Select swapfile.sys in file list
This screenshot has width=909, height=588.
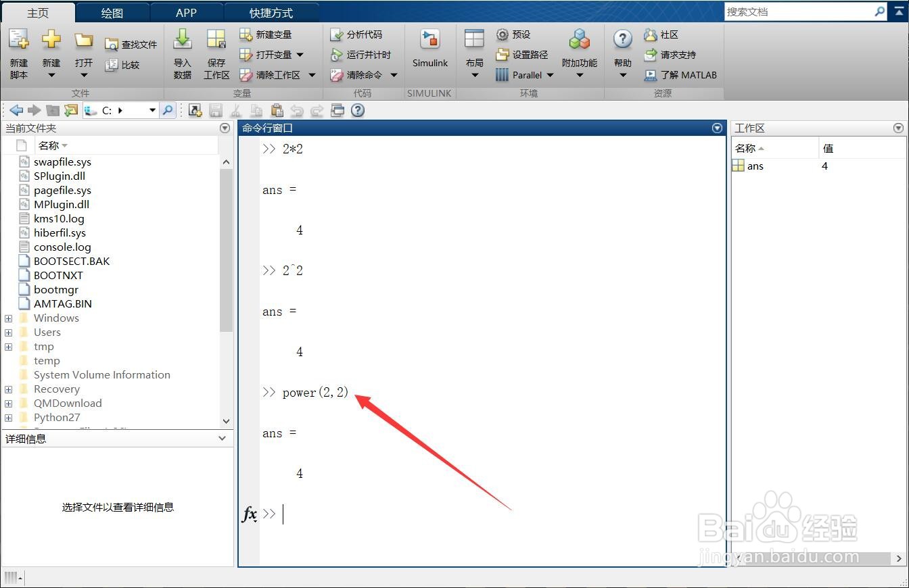click(x=62, y=162)
